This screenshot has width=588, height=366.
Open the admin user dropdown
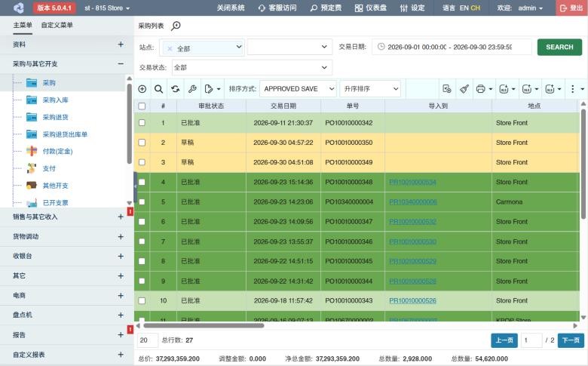click(x=530, y=8)
